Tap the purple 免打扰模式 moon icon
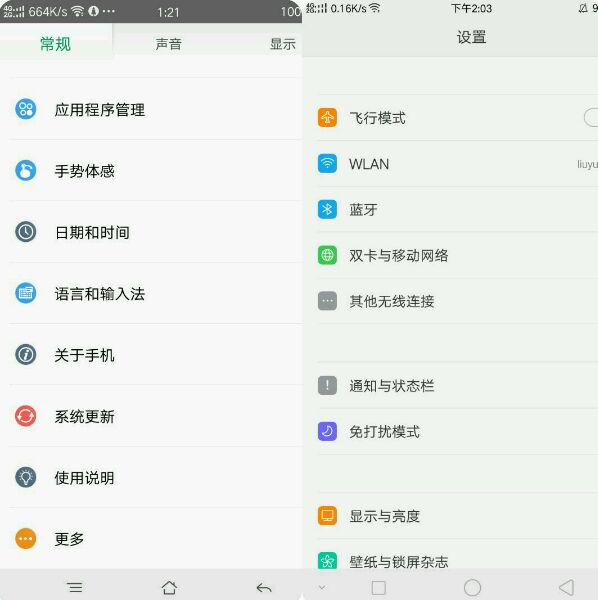Screen dimensions: 598x600 pos(327,431)
